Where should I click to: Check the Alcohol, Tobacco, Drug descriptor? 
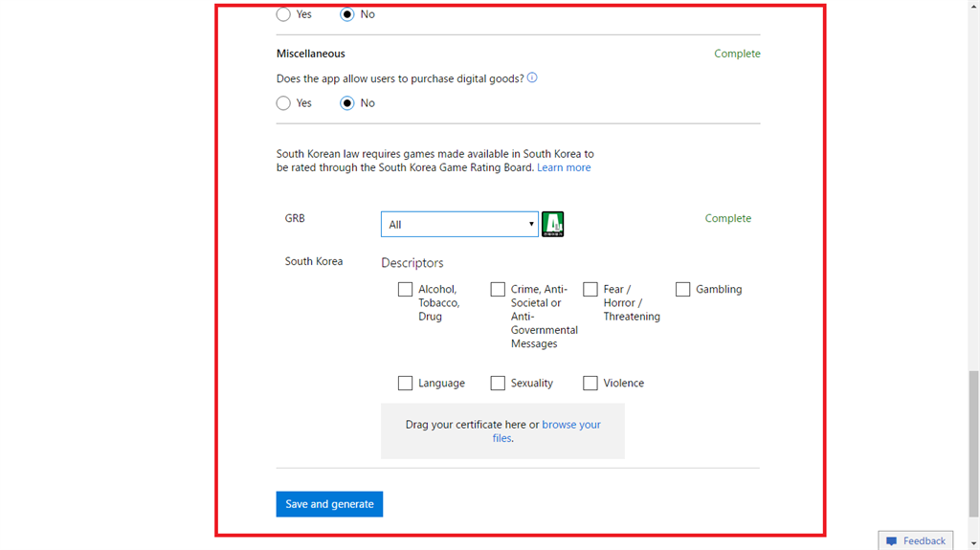point(406,289)
